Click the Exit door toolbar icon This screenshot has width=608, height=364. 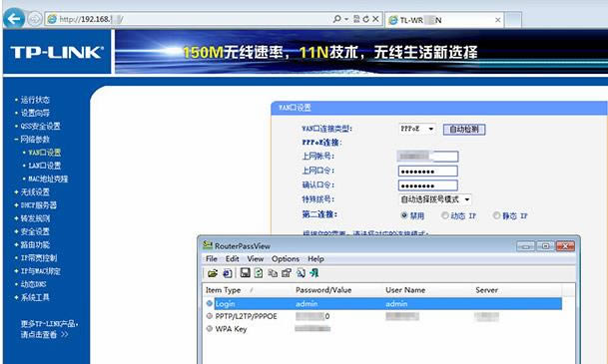[314, 273]
